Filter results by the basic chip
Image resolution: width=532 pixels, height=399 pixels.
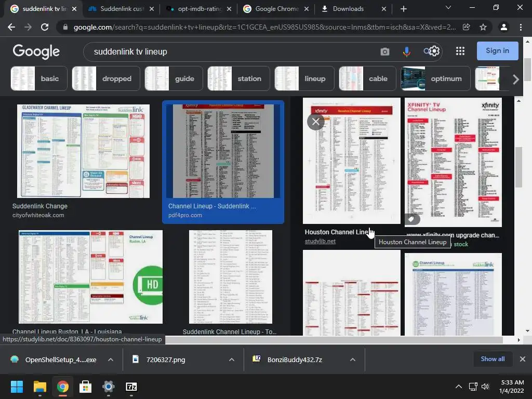coord(39,79)
